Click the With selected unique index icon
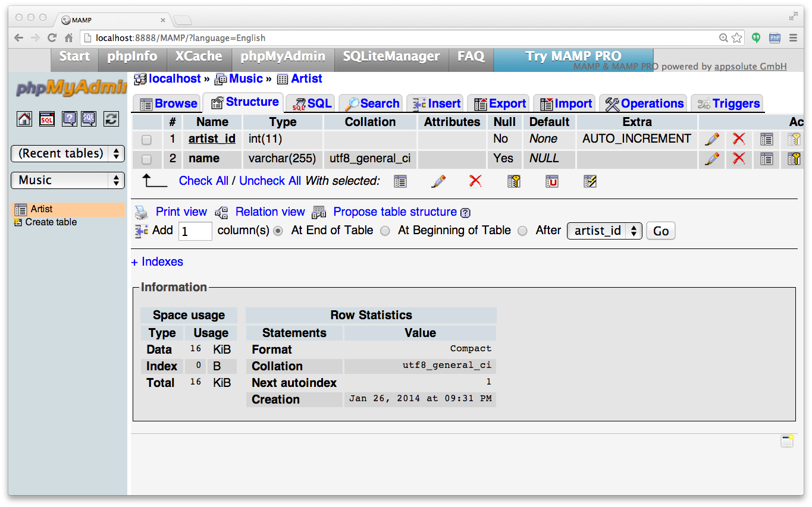This screenshot has height=507, width=812. [x=552, y=181]
